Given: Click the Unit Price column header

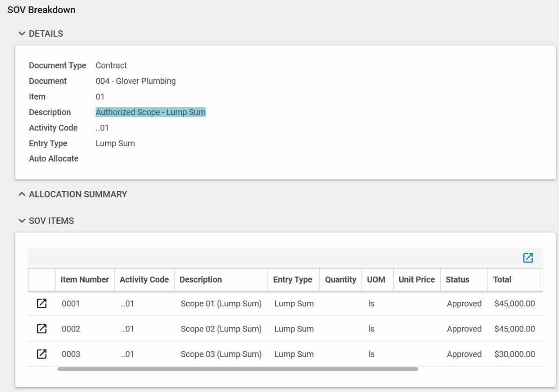Looking at the screenshot, I should [x=416, y=279].
